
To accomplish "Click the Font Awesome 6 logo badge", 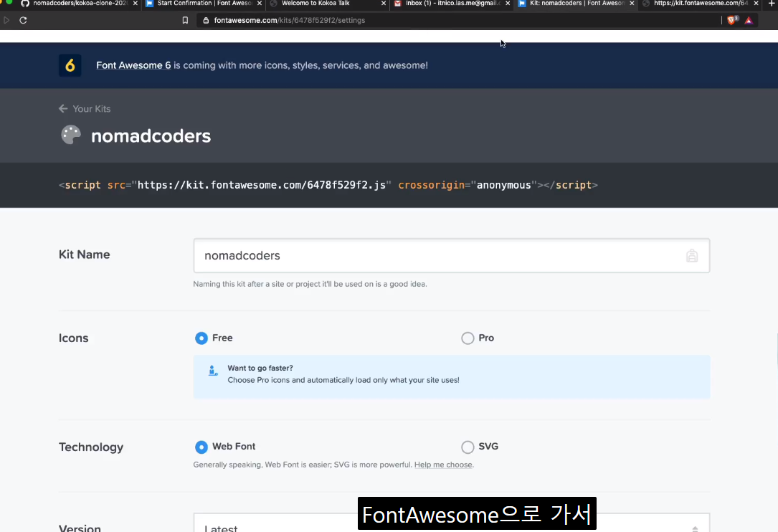I will (x=70, y=65).
